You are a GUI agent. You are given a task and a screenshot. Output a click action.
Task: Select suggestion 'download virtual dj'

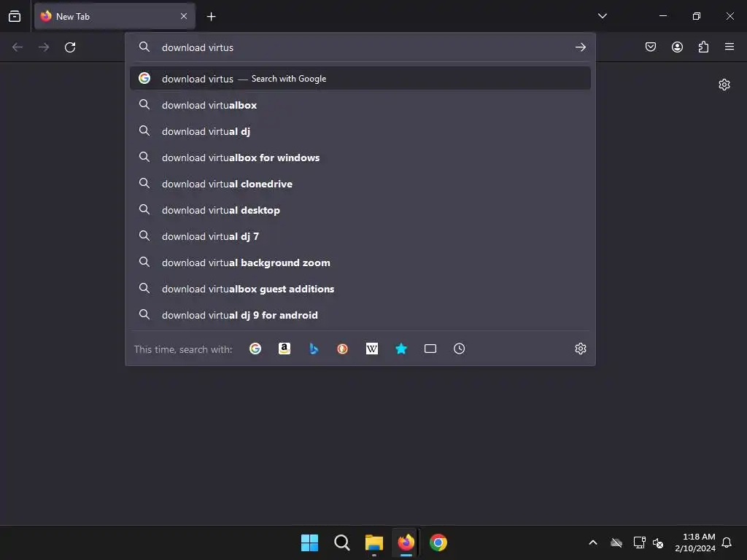click(x=360, y=131)
